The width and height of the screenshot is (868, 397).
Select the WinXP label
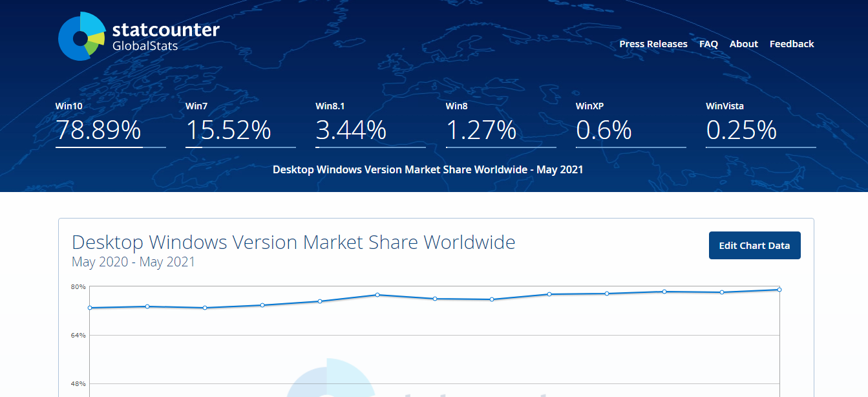coord(590,106)
